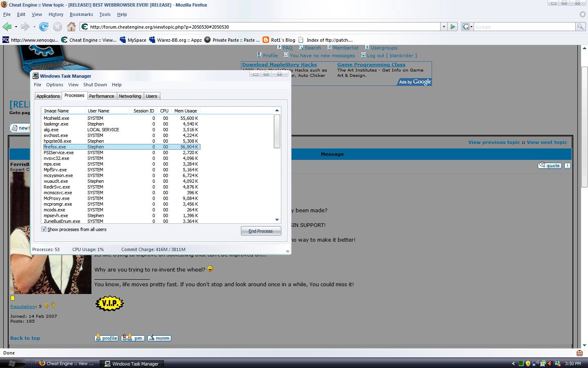Viewport: 588px width, 368px height.
Task: Click the green Go arrow button
Action: coord(453,27)
